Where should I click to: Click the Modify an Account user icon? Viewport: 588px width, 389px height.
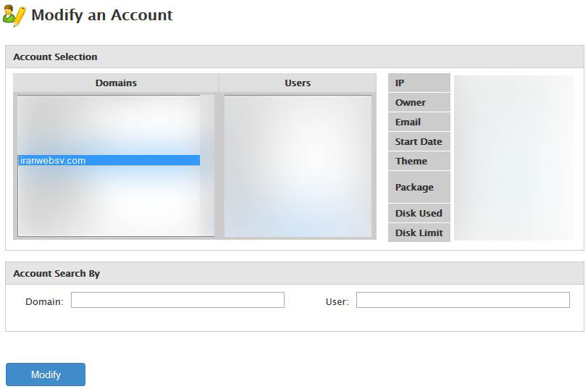point(14,15)
